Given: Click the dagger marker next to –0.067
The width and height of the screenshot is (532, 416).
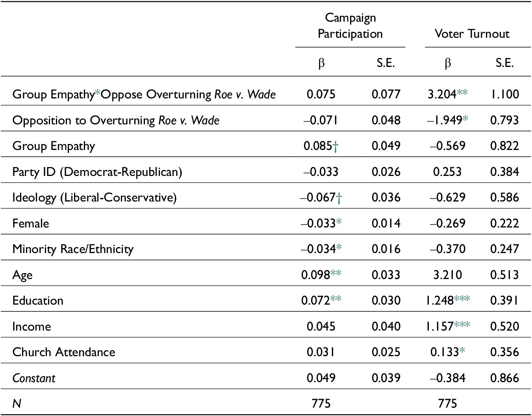Looking at the screenshot, I should tap(339, 198).
